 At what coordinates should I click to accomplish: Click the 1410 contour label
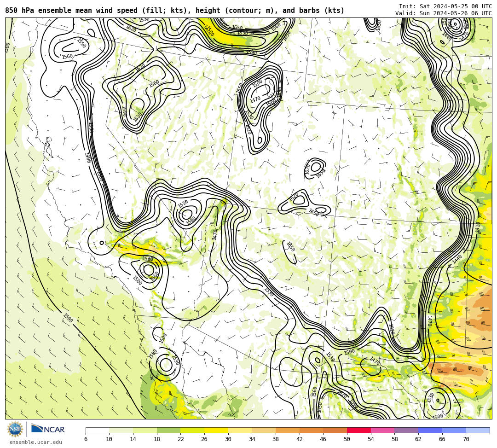[x=478, y=227]
